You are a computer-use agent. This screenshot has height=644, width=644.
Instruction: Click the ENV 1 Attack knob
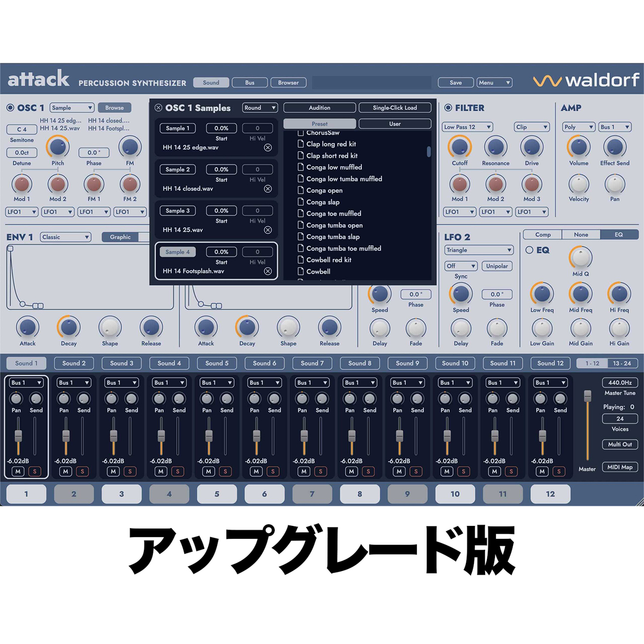[x=27, y=327]
